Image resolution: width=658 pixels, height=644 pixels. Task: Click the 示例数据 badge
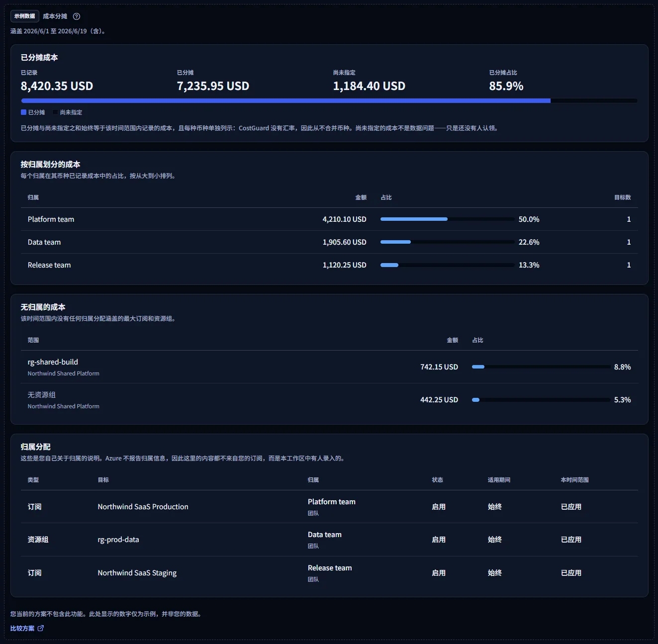[x=25, y=16]
